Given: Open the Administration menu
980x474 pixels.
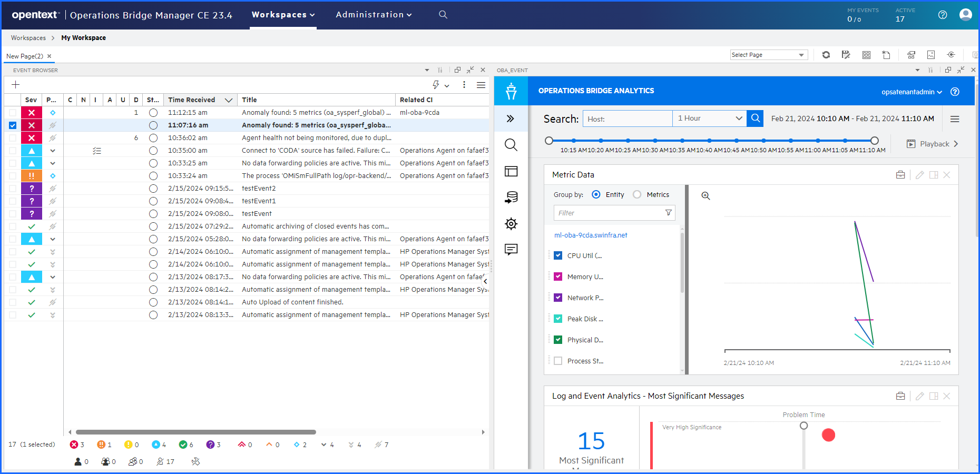Looking at the screenshot, I should click(x=374, y=15).
